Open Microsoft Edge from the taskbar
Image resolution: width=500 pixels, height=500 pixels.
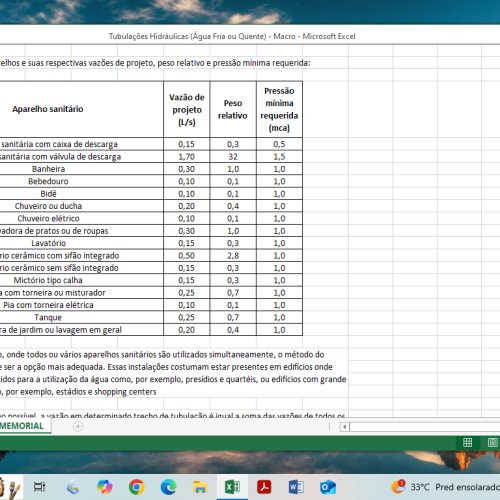(169, 487)
